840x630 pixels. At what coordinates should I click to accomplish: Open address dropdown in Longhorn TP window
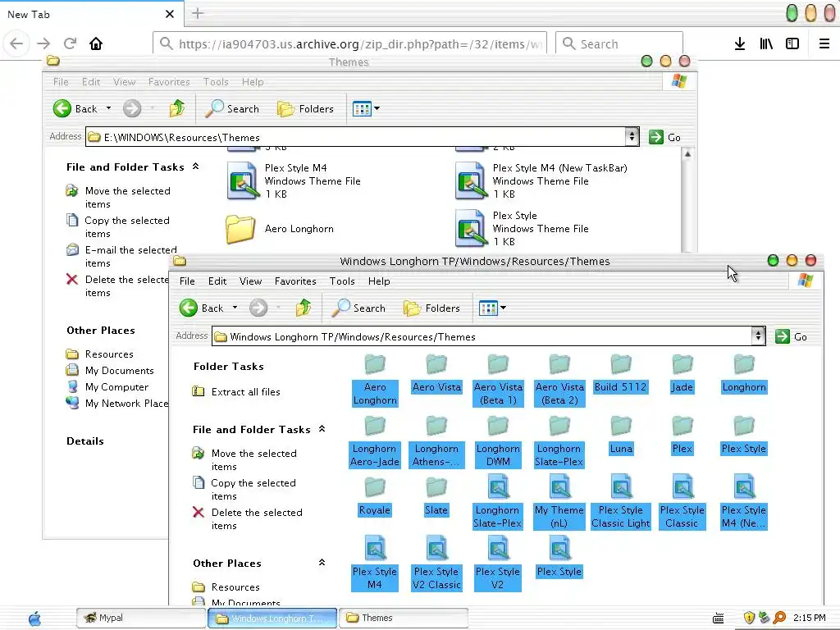tap(759, 336)
